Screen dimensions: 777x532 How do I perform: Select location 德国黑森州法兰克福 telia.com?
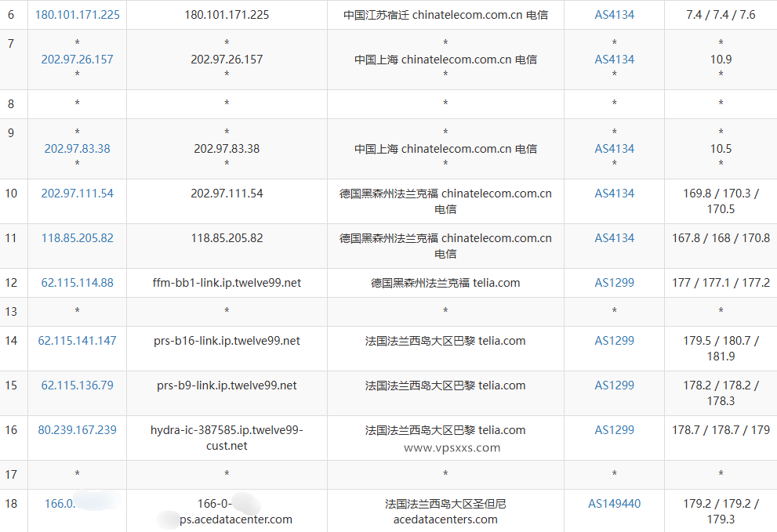tap(445, 283)
